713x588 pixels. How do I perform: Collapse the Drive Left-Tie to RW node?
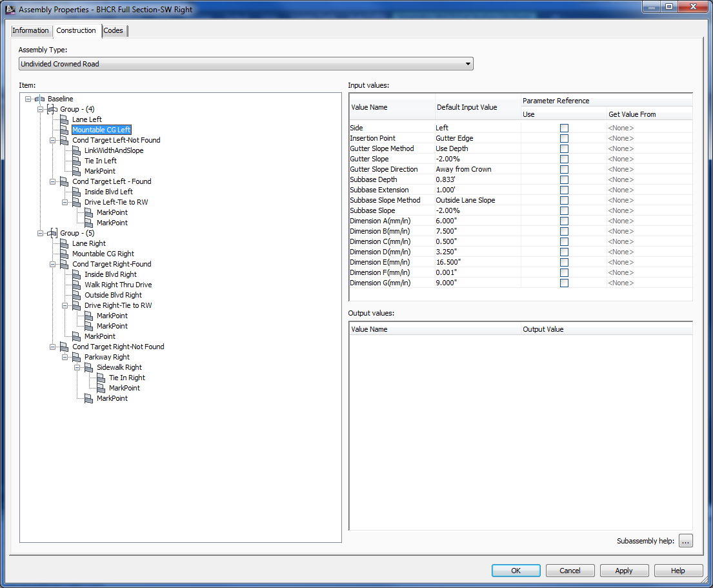(65, 202)
